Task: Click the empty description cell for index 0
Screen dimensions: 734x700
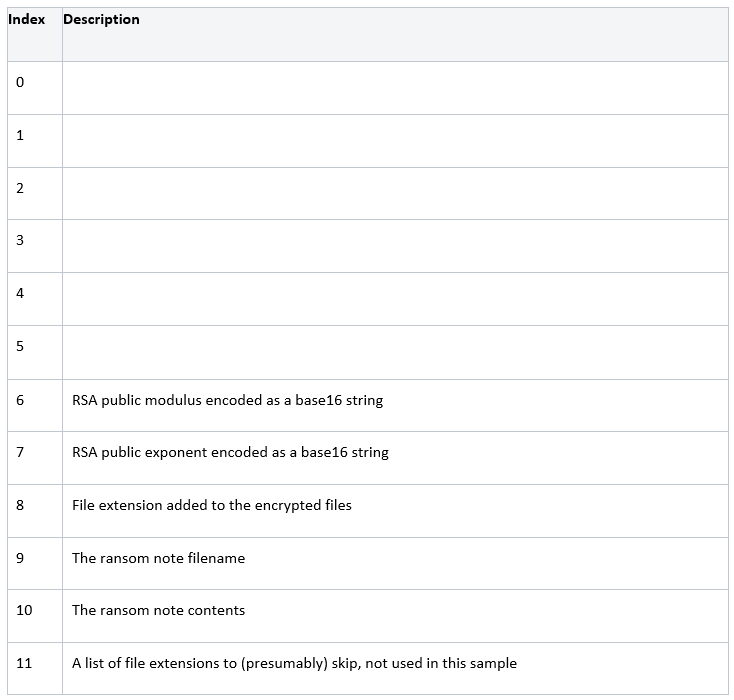Action: [395, 88]
